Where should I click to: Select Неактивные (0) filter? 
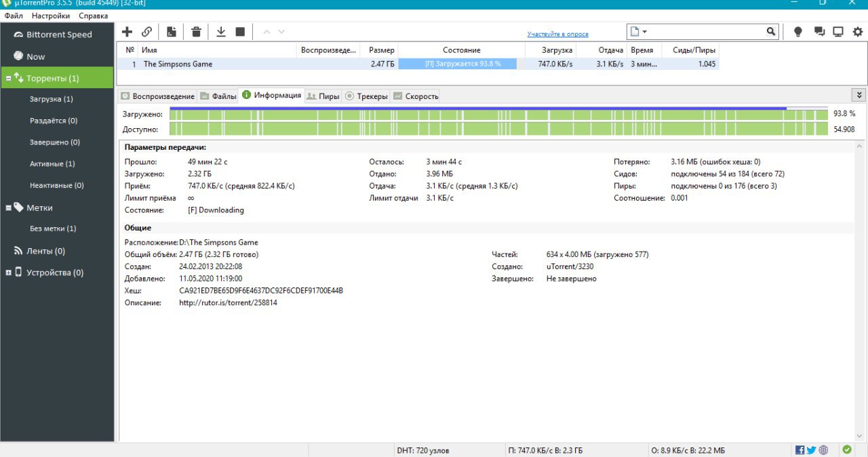(x=57, y=185)
